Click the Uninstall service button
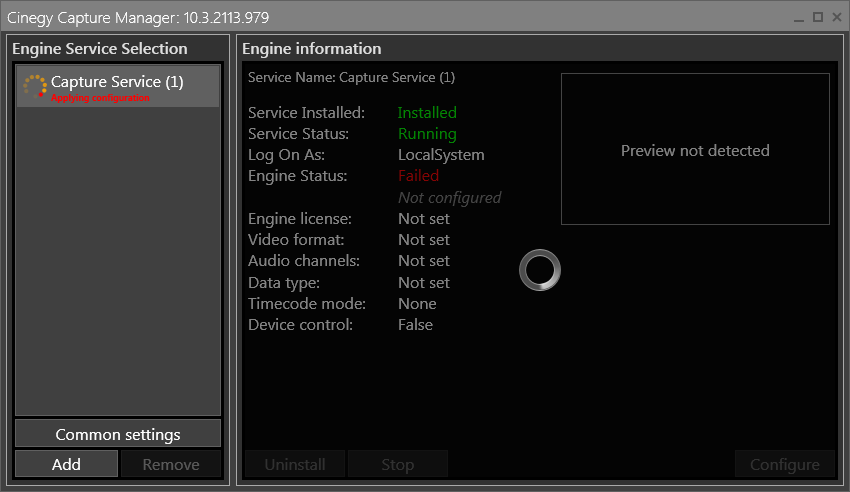 pos(295,464)
